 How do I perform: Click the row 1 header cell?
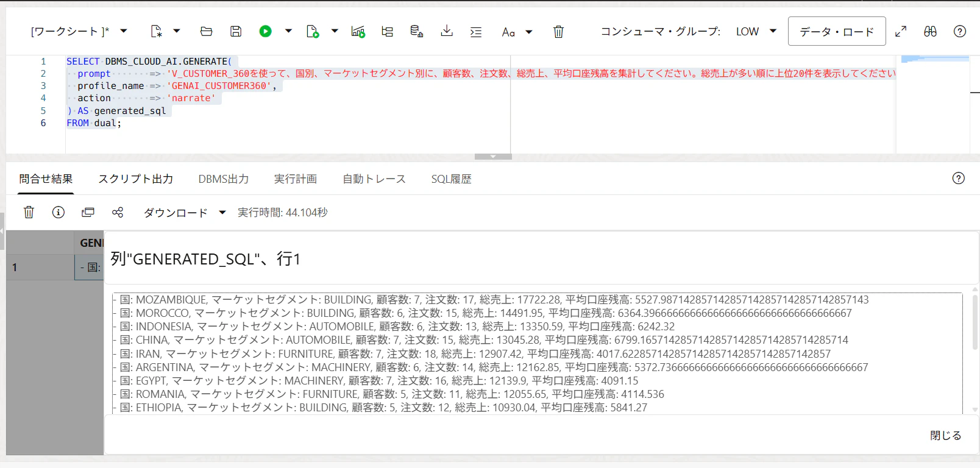pyautogui.click(x=40, y=267)
